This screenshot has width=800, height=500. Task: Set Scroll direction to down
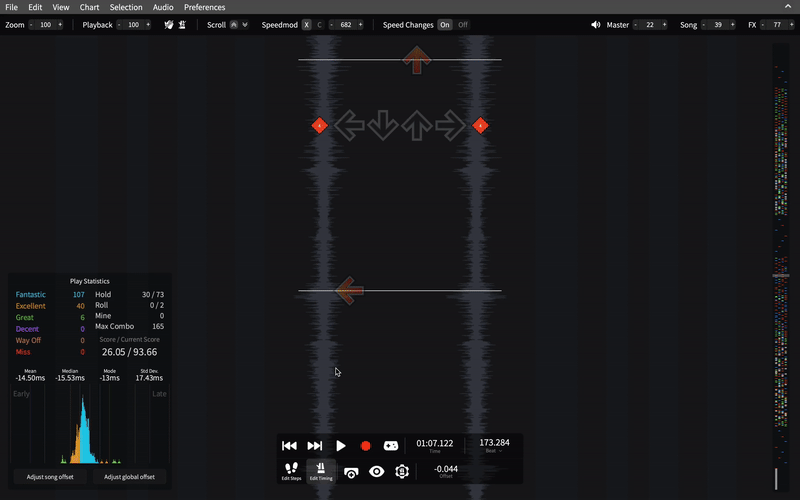[x=245, y=24]
